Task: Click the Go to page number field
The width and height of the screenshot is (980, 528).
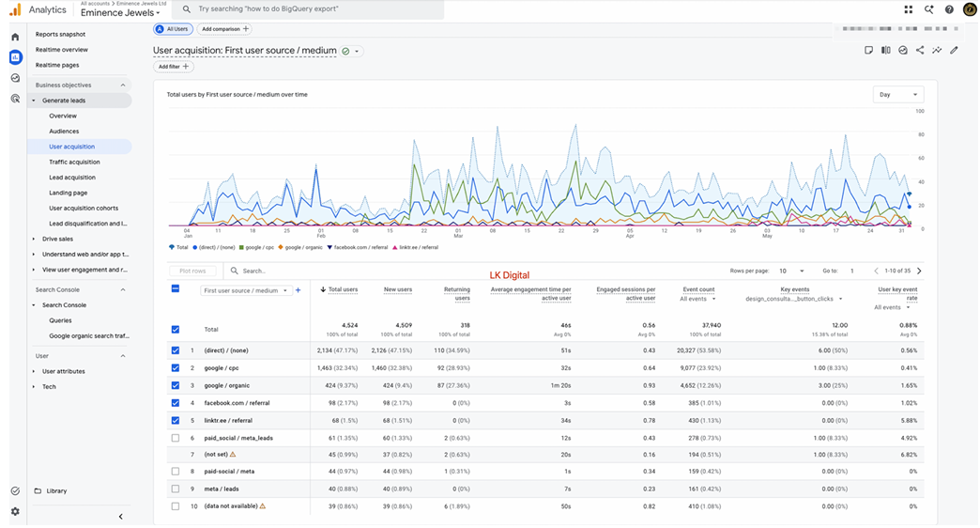Action: (x=852, y=272)
